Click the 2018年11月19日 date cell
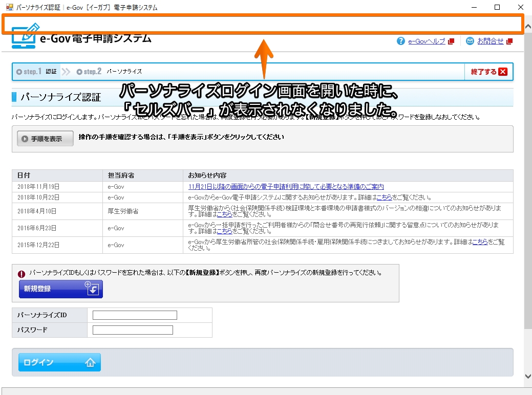Image resolution: width=532 pixels, height=395 pixels. click(57, 187)
